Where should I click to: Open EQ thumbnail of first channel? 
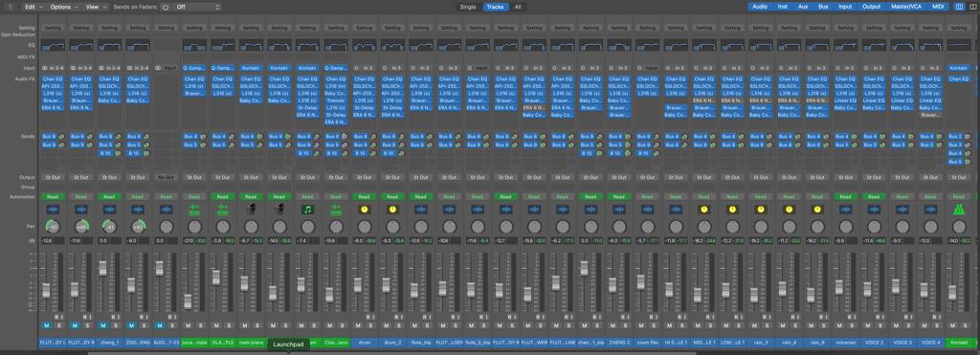53,46
